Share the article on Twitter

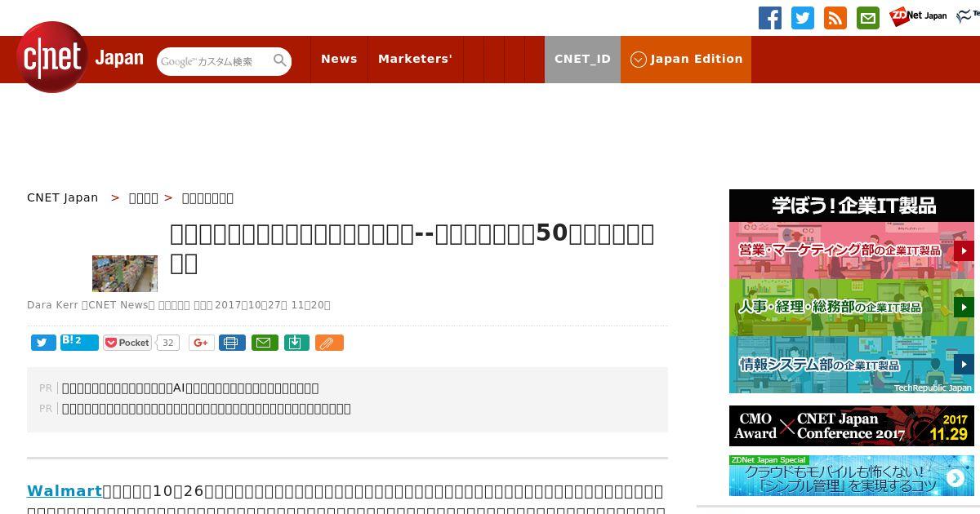[x=43, y=343]
